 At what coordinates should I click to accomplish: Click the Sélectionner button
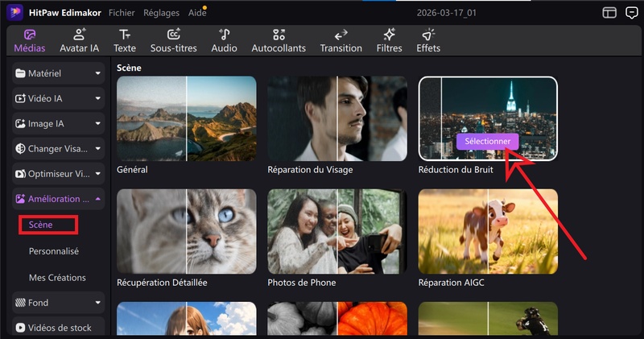pos(487,142)
